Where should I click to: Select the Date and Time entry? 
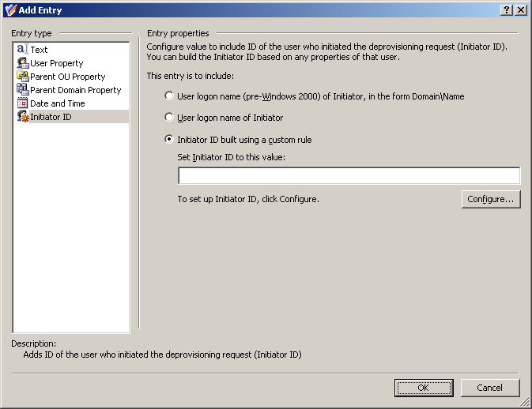click(58, 103)
